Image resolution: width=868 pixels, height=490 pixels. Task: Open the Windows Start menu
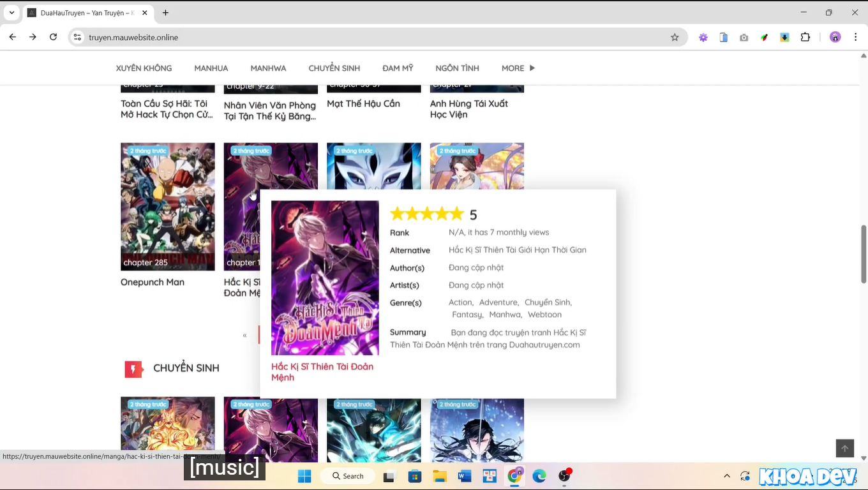(304, 476)
